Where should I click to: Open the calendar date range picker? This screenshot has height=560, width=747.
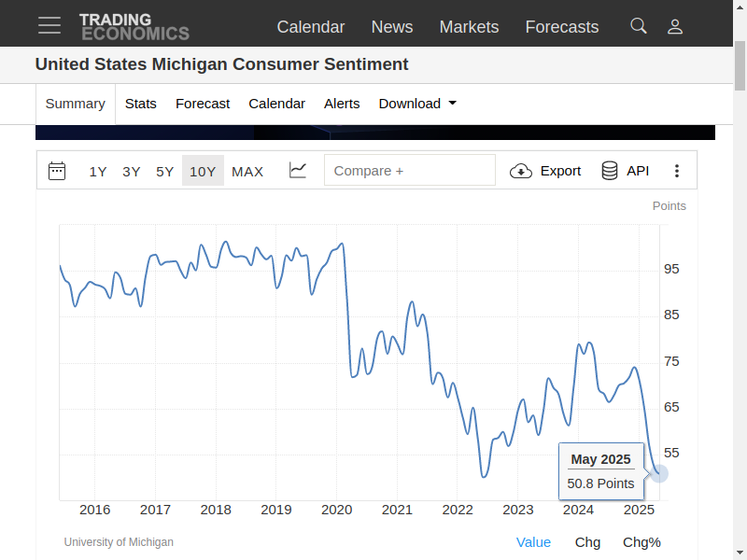tap(57, 171)
